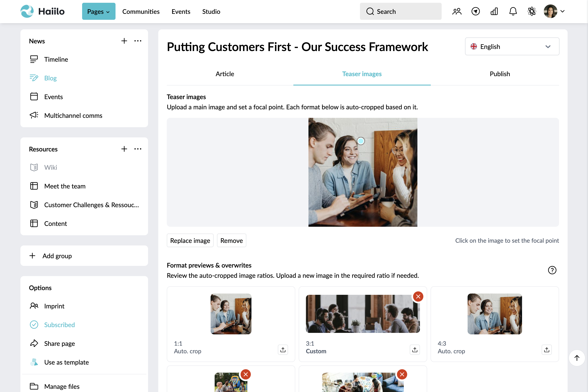588x392 pixels.
Task: Switch to the Article tab
Action: pyautogui.click(x=225, y=74)
